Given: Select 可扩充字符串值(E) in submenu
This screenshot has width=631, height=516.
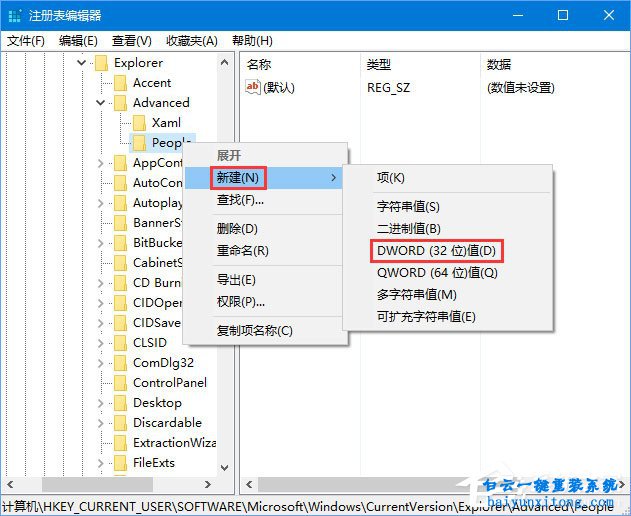Looking at the screenshot, I should [426, 317].
